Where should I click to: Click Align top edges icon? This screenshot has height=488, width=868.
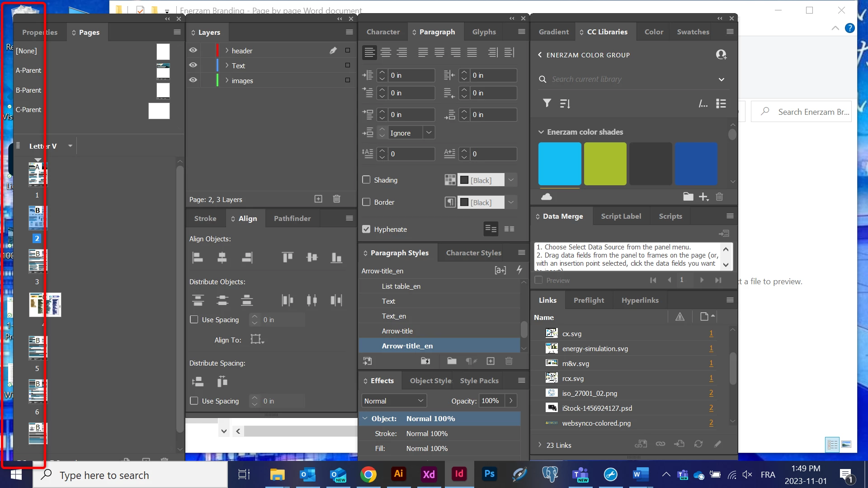[x=288, y=258]
